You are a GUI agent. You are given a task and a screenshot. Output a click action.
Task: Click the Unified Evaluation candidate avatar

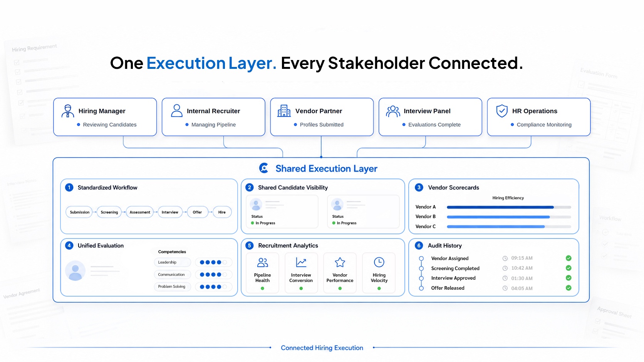(75, 271)
